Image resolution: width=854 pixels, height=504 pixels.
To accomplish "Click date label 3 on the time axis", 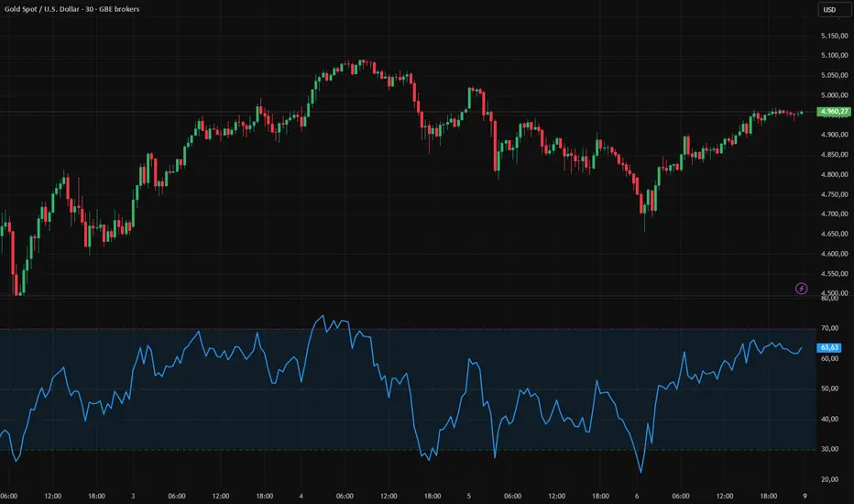I will (x=133, y=496).
